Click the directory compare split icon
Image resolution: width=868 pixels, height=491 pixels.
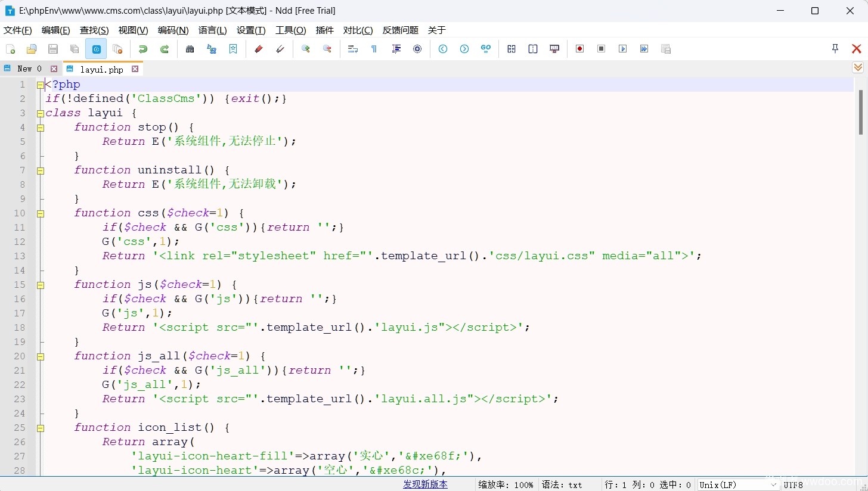[533, 49]
